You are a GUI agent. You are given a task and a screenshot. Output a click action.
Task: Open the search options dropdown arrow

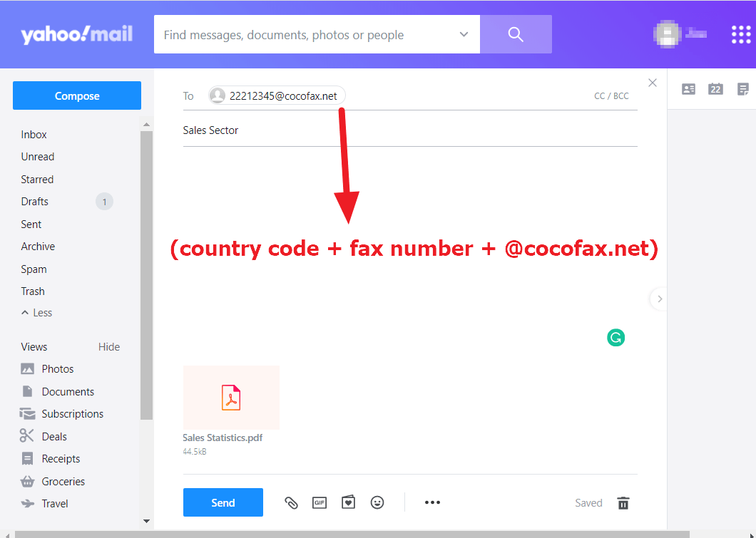coord(464,34)
